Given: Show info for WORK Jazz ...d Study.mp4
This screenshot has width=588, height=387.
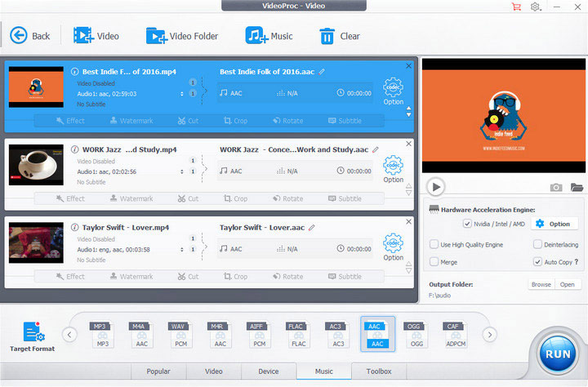Looking at the screenshot, I should coord(74,149).
